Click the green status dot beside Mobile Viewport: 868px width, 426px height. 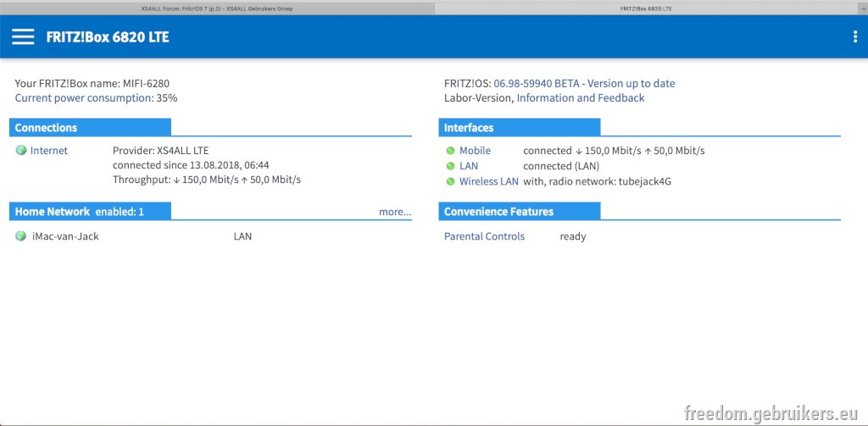(x=450, y=151)
